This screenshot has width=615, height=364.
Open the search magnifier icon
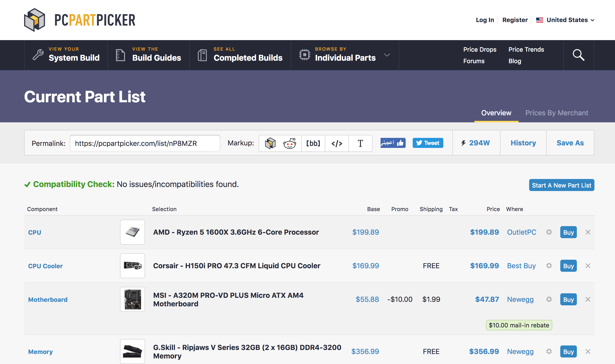578,55
